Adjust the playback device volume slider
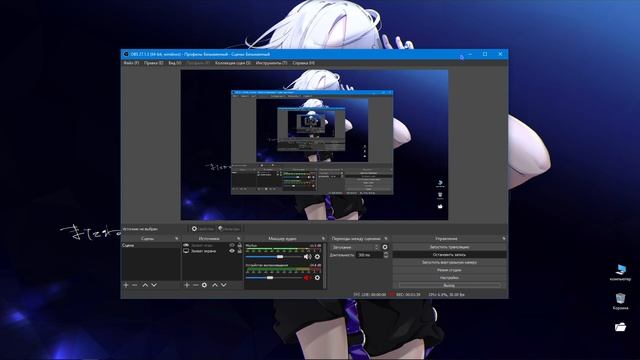 point(275,278)
